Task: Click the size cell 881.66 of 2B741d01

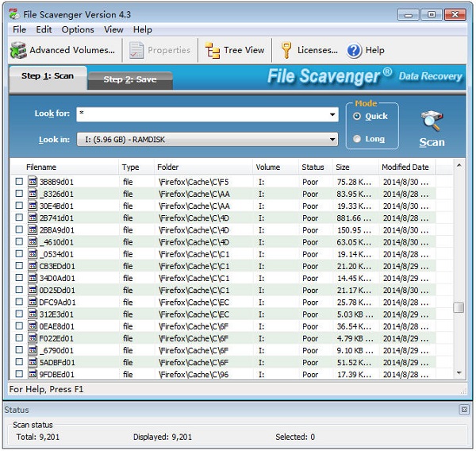Action: point(354,218)
